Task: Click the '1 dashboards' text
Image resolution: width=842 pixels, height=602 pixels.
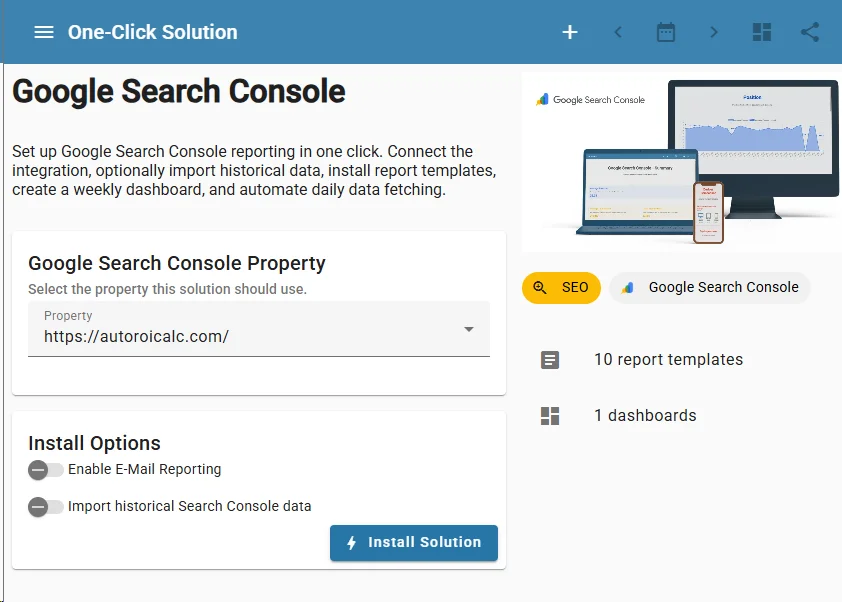Action: [x=645, y=415]
